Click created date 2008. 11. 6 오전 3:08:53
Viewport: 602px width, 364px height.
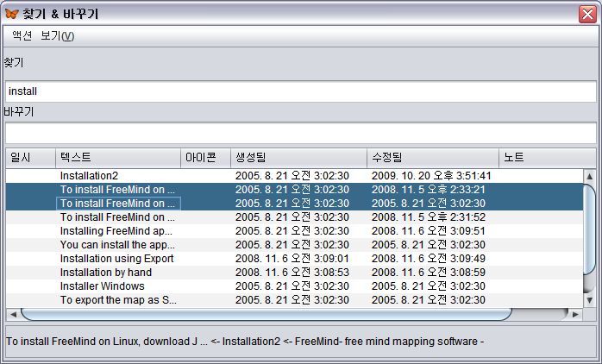point(292,273)
